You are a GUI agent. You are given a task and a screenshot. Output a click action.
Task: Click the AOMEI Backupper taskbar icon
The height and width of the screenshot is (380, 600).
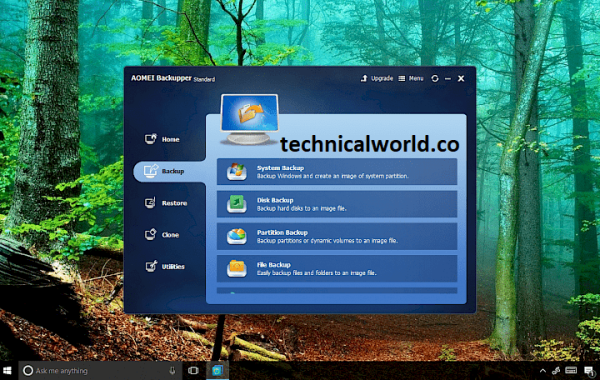[x=217, y=370]
